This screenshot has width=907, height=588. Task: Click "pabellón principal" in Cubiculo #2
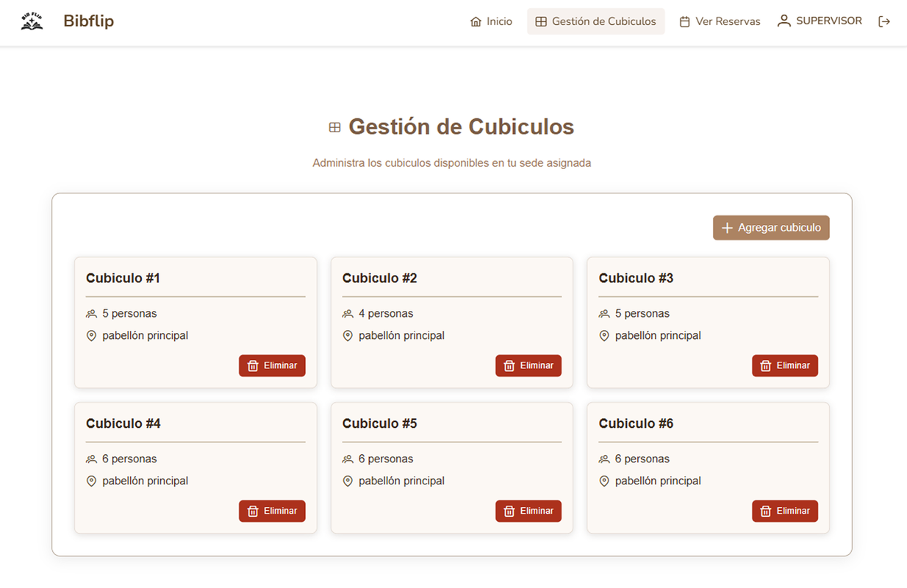click(401, 336)
